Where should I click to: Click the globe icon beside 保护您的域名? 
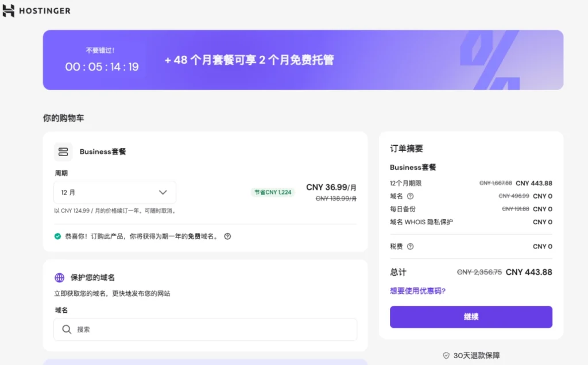60,278
